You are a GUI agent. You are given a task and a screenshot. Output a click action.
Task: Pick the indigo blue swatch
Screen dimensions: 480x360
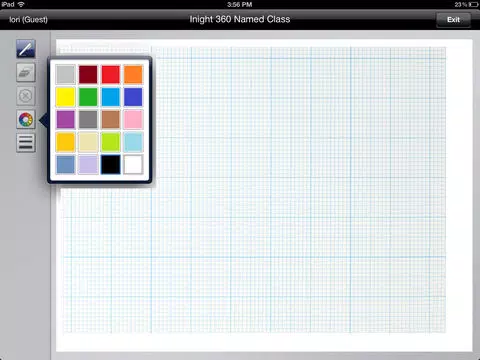(133, 97)
